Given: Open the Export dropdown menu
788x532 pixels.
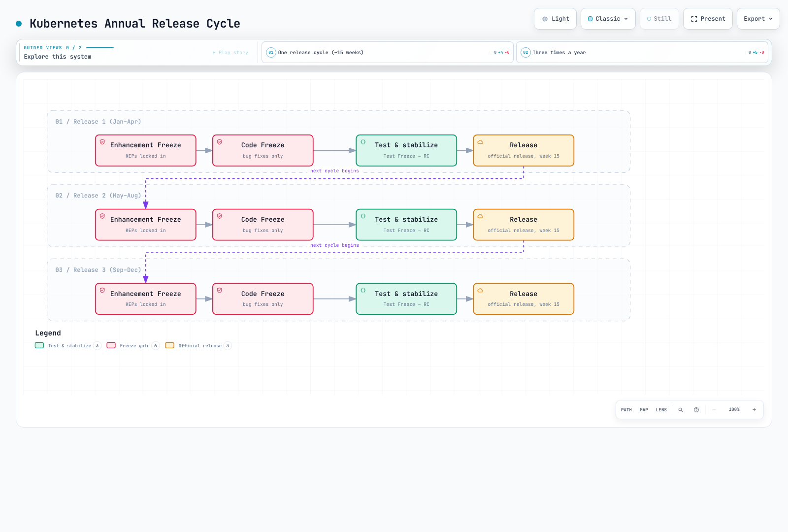Looking at the screenshot, I should point(758,19).
